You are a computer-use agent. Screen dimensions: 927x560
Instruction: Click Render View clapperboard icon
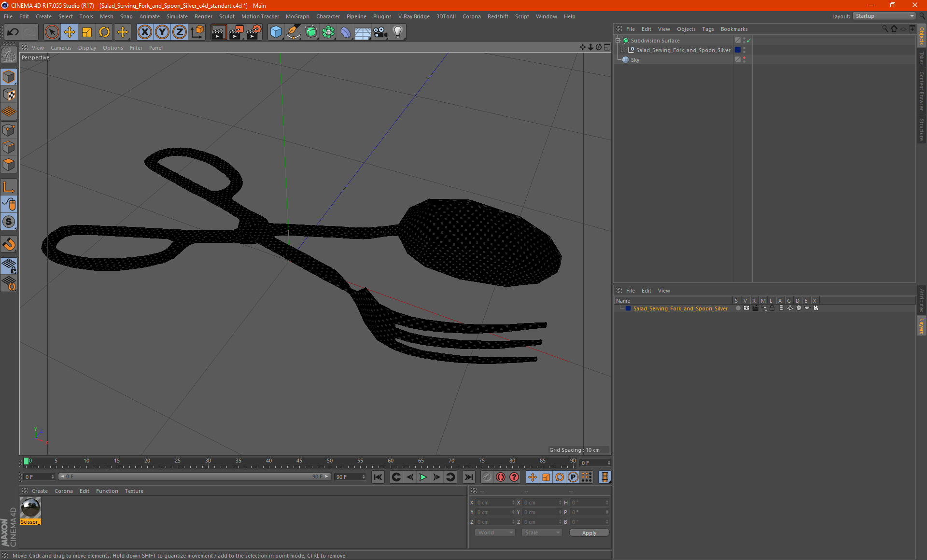click(x=218, y=32)
